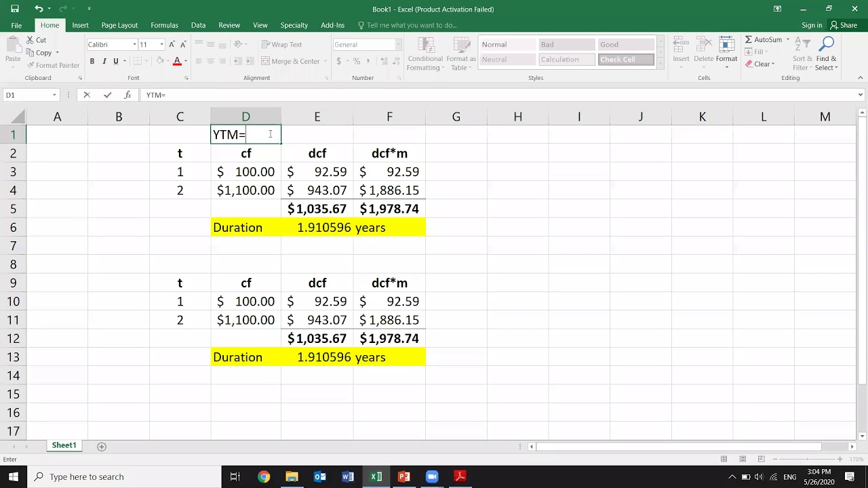Add a new sheet

pyautogui.click(x=102, y=446)
